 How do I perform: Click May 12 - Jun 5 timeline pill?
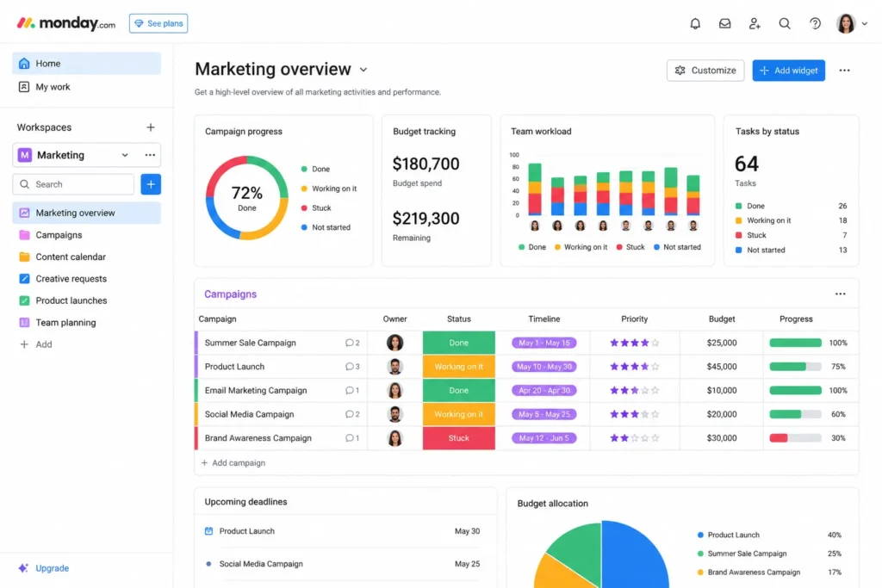[544, 438]
